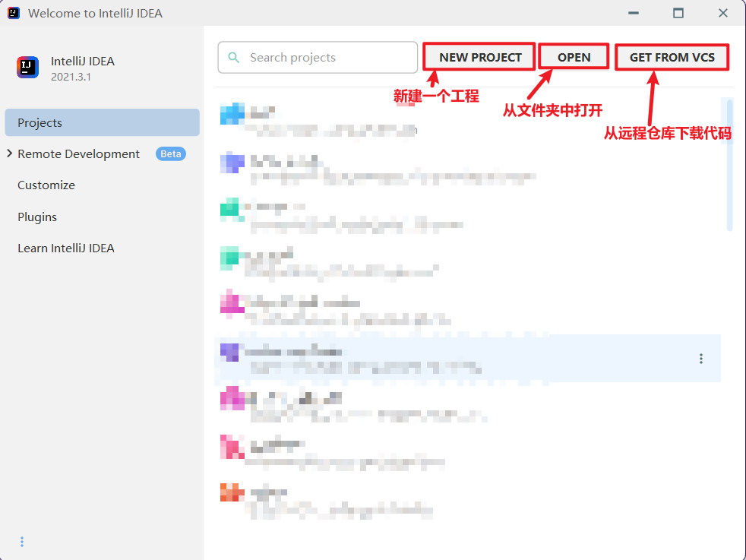Image resolution: width=746 pixels, height=560 pixels.
Task: Click the IntelliJ IDEA logo in sidebar
Action: [x=27, y=67]
